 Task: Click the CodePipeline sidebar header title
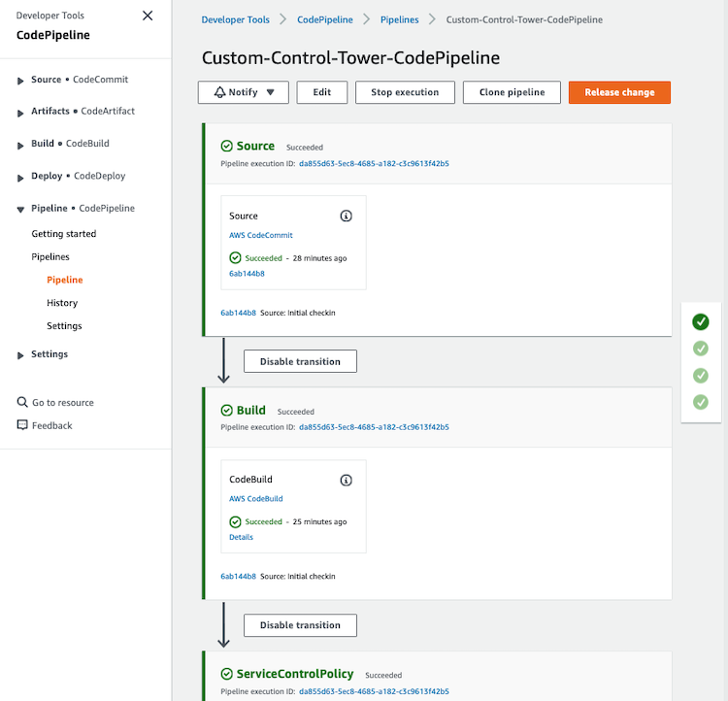pyautogui.click(x=53, y=35)
